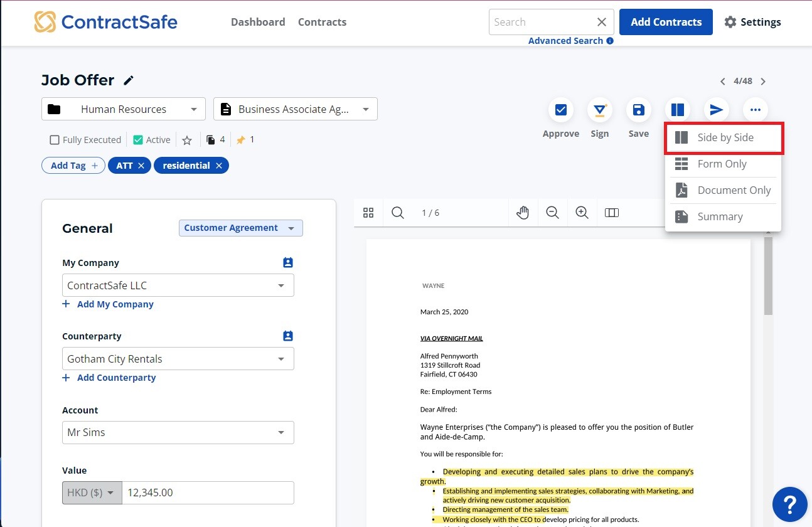Click the send paper-plane icon

click(717, 110)
